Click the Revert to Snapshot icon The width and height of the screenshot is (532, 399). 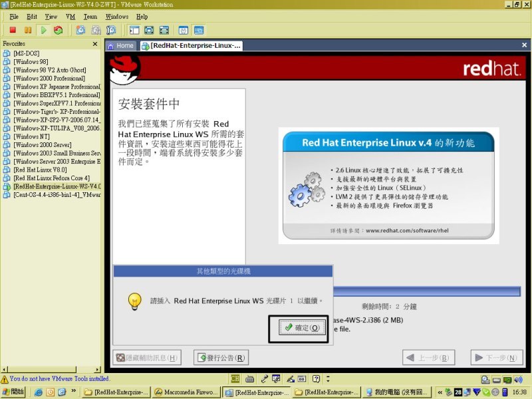click(x=96, y=30)
